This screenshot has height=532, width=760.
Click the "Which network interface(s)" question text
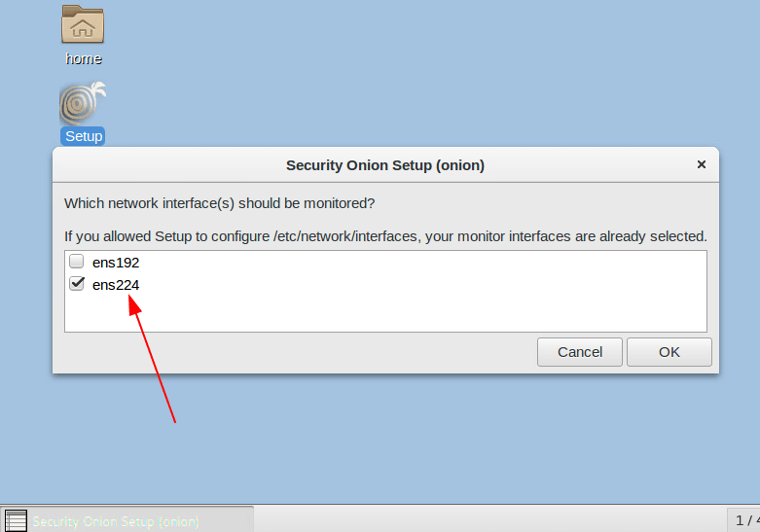(x=219, y=203)
